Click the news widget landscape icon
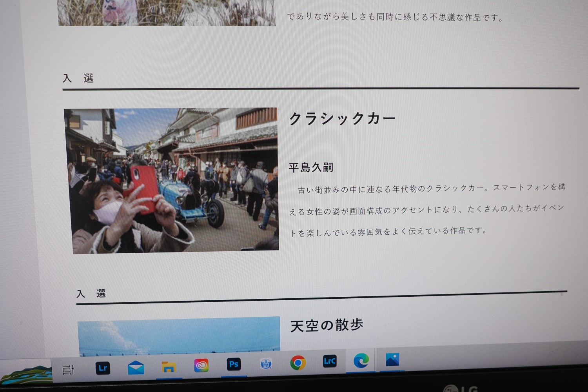The height and width of the screenshot is (392, 588). (x=25, y=373)
